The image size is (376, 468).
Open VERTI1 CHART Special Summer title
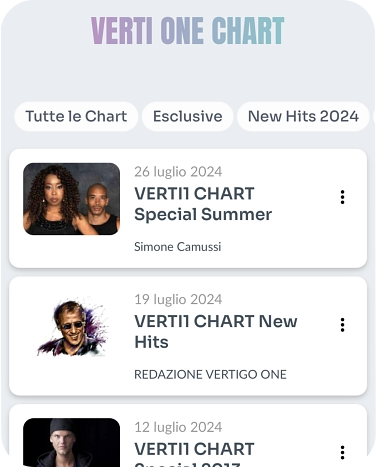point(203,204)
